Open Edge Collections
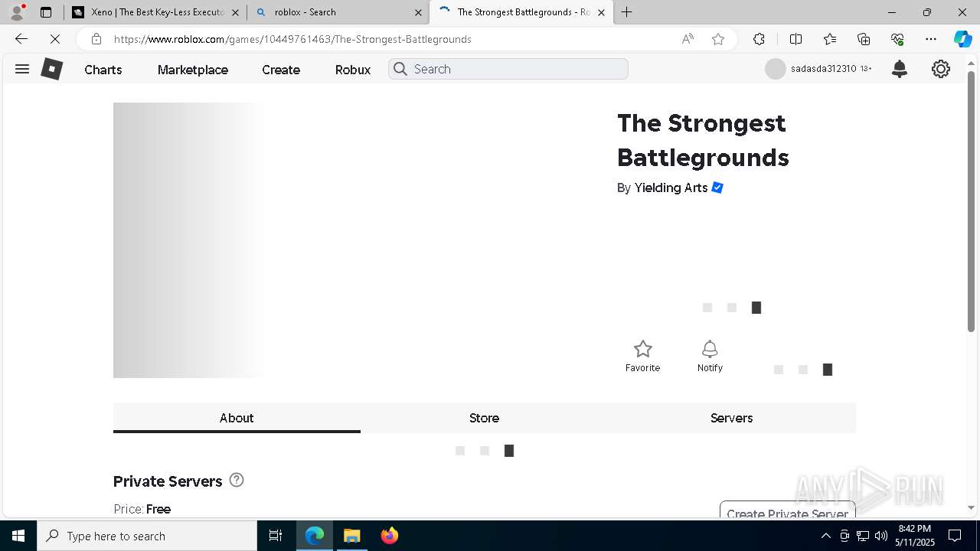 [x=864, y=39]
